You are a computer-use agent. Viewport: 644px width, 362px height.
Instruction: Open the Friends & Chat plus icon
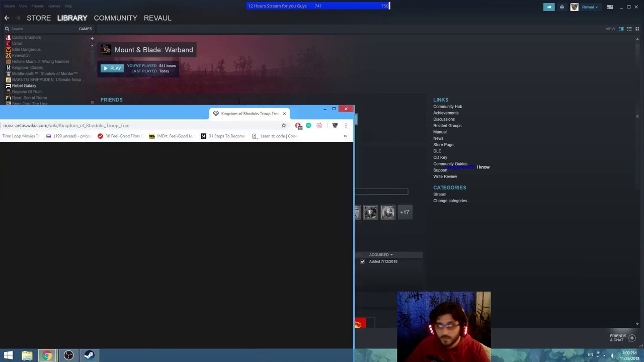click(632, 338)
